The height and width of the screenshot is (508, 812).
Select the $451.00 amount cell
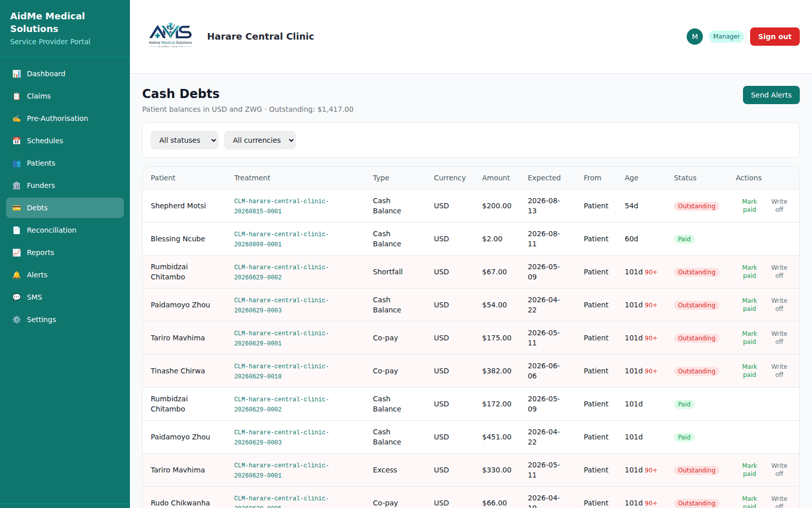pos(497,437)
